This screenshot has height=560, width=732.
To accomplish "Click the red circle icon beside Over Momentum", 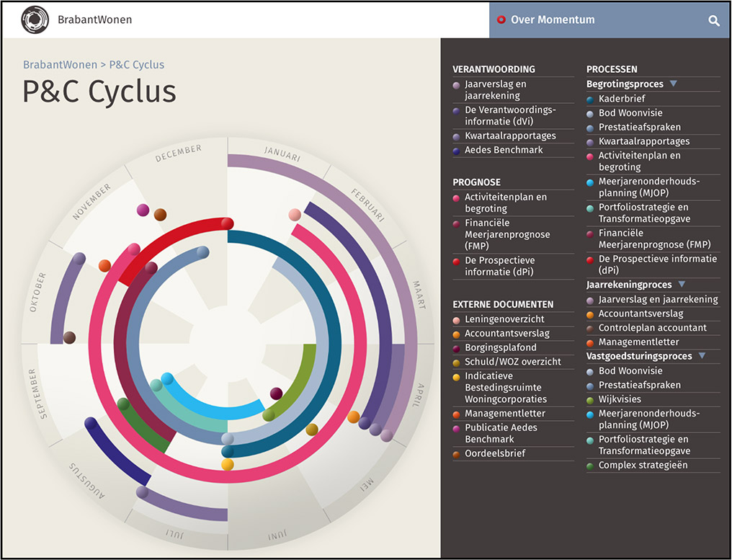I will click(x=501, y=19).
